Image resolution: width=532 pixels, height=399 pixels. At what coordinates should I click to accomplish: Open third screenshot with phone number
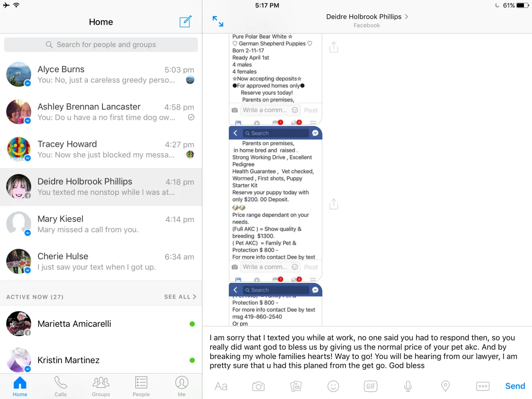[x=275, y=305]
